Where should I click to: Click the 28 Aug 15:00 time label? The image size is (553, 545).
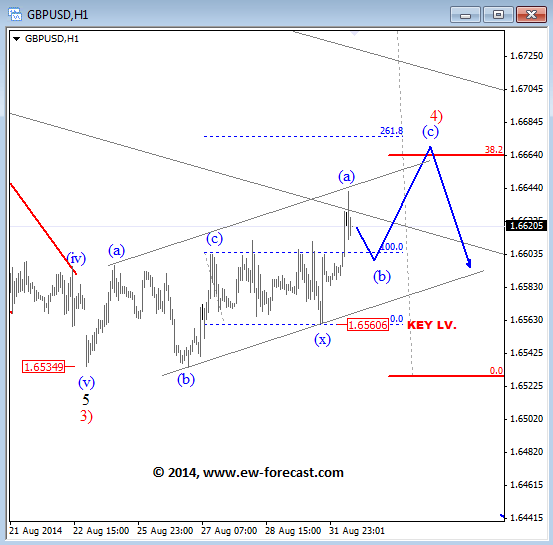(293, 531)
